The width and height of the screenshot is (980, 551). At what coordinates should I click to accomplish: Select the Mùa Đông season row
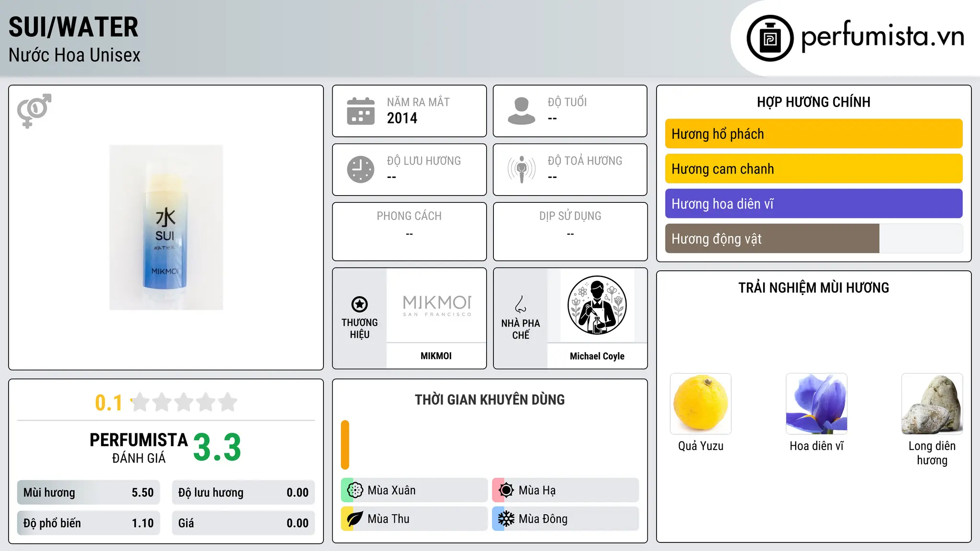565,519
